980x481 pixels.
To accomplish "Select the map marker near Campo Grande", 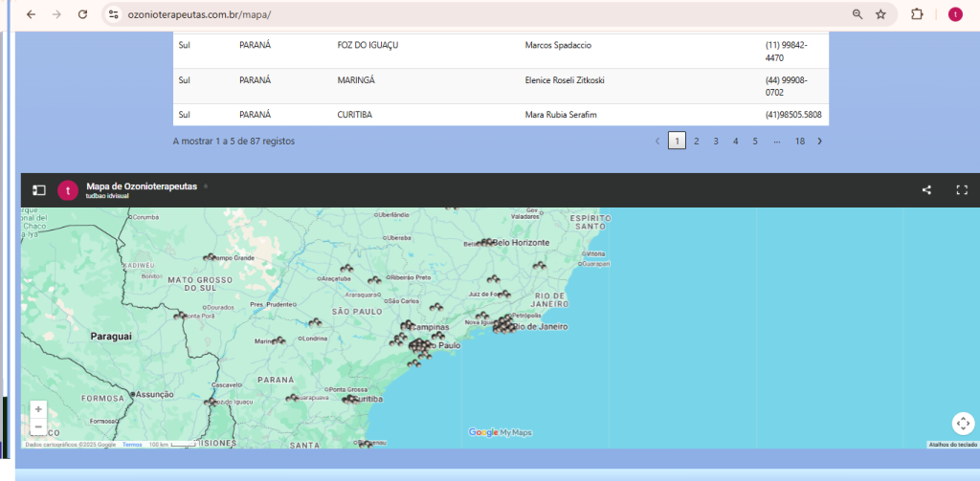I will point(209,256).
